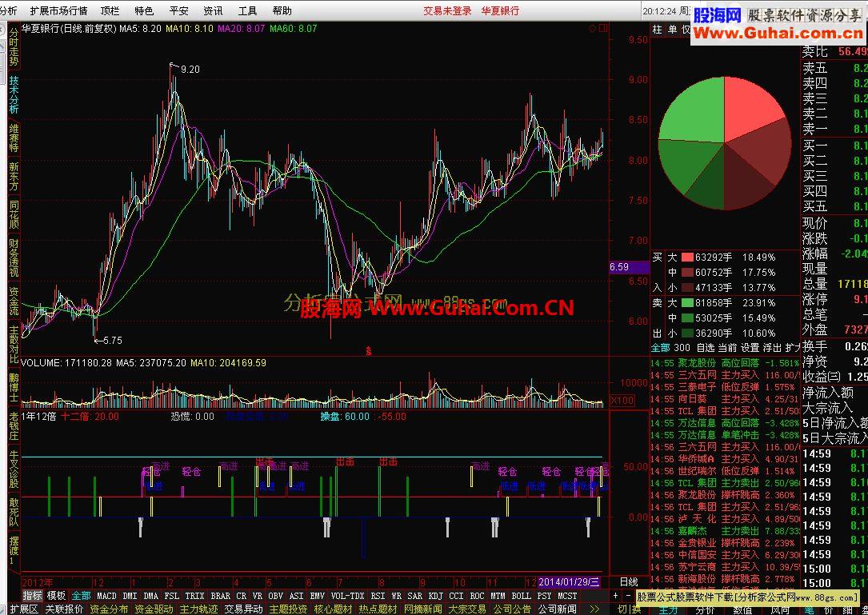The width and height of the screenshot is (868, 615).
Task: Select the 技术分析 sidebar tab
Action: point(14,94)
